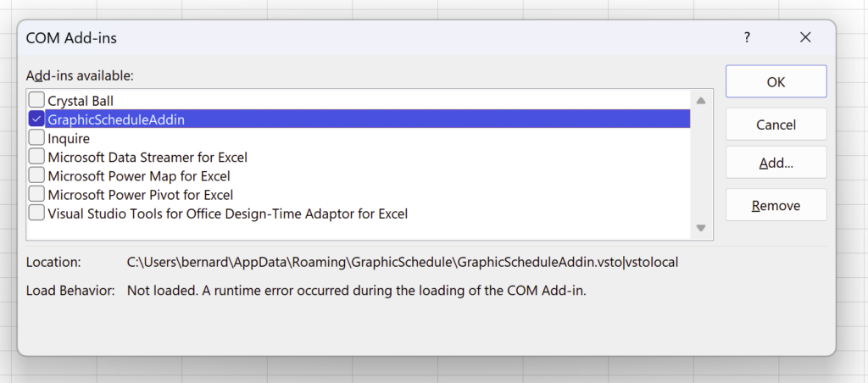Viewport: 868px width, 383px height.
Task: Select the Inquire list item text
Action: (x=69, y=138)
